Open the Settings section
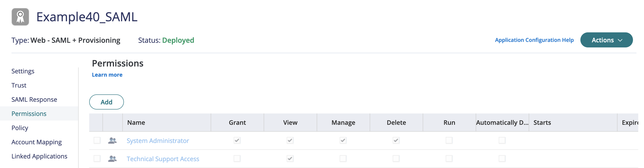Image resolution: width=644 pixels, height=168 pixels. 23,71
